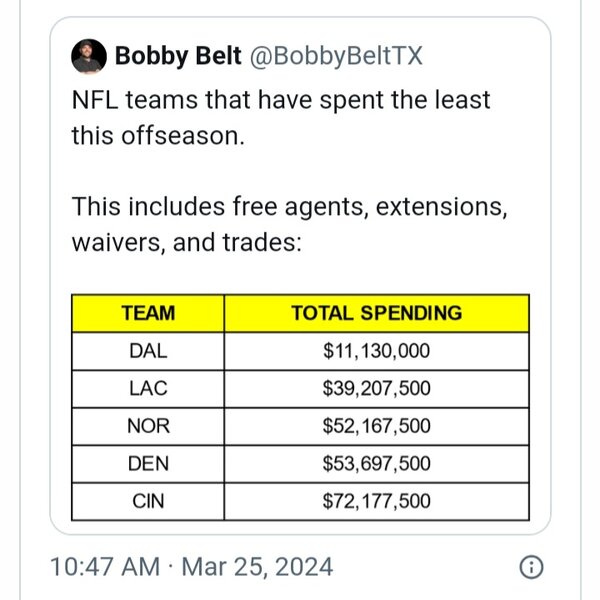Click the $52,167,500 spending value
The image size is (600, 600).
tap(377, 426)
